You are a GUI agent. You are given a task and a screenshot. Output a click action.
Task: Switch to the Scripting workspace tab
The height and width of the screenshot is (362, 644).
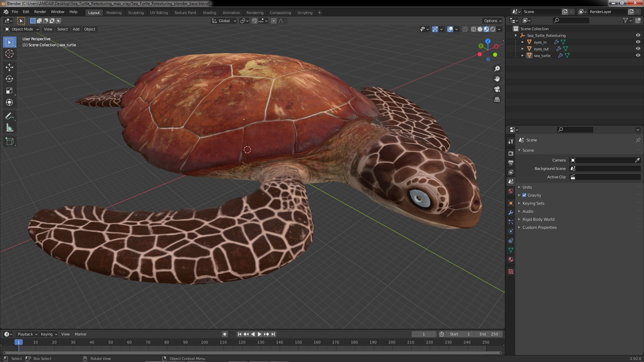tap(305, 13)
